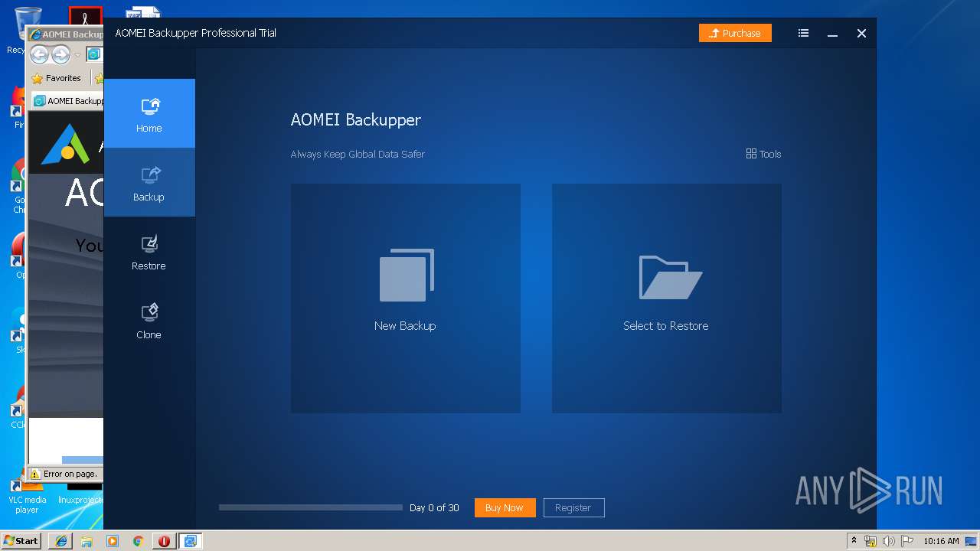Click the orange Purchase button
Image resolution: width=980 pixels, height=551 pixels.
click(x=735, y=33)
